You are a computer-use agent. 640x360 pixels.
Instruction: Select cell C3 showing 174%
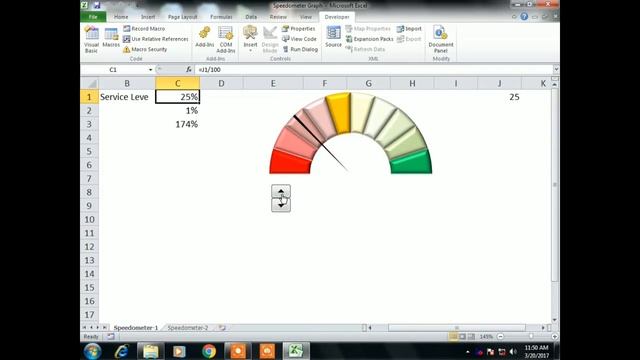[x=178, y=124]
